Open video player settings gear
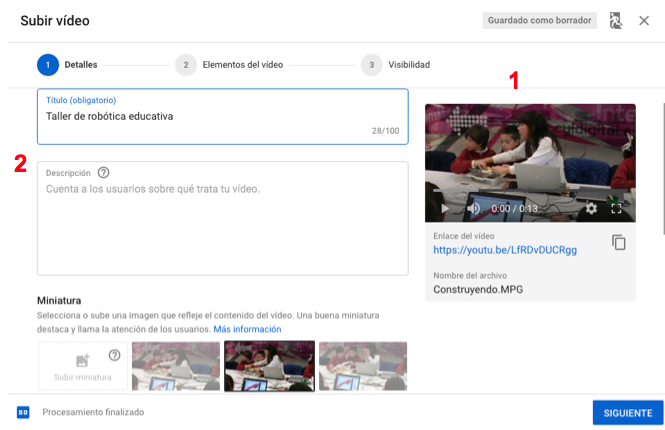 coord(591,208)
